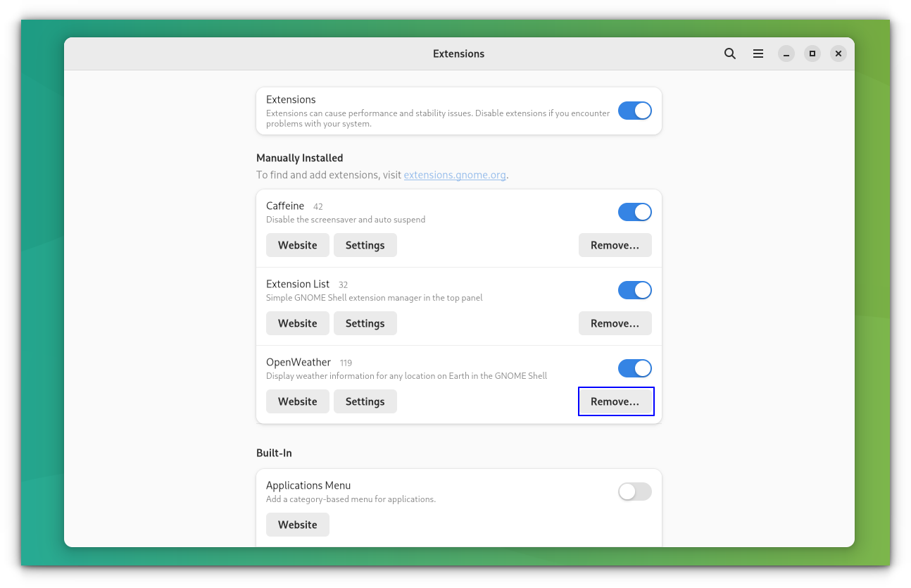Open the extensions.gnome.org link
Viewport: 911px width, 588px height.
click(x=454, y=175)
